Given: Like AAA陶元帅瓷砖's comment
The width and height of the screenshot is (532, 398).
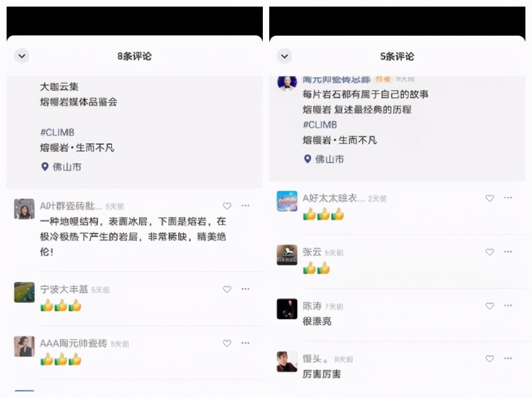Looking at the screenshot, I should pos(227,343).
